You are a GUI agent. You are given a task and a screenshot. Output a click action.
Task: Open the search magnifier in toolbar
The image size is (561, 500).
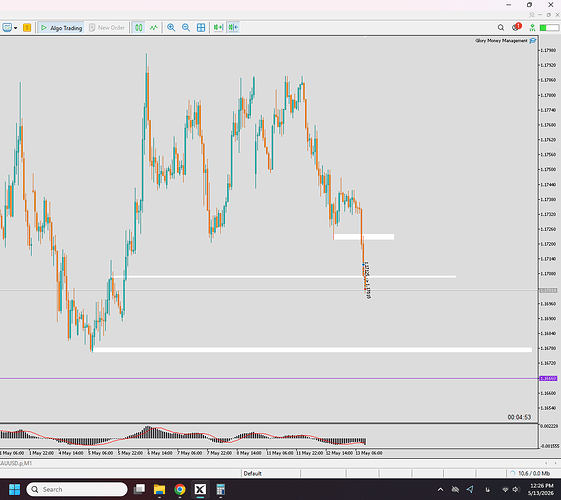pos(501,28)
